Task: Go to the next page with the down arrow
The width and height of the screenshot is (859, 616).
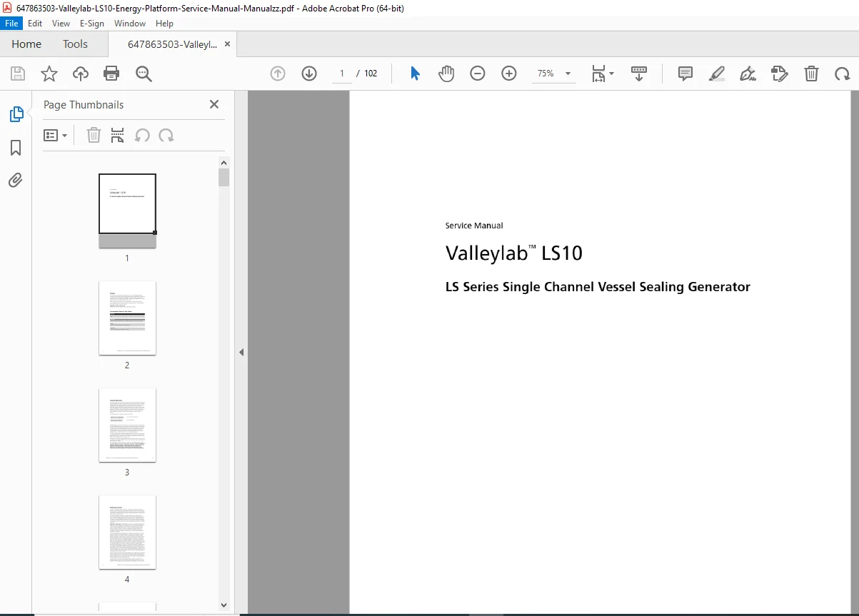Action: (309, 74)
